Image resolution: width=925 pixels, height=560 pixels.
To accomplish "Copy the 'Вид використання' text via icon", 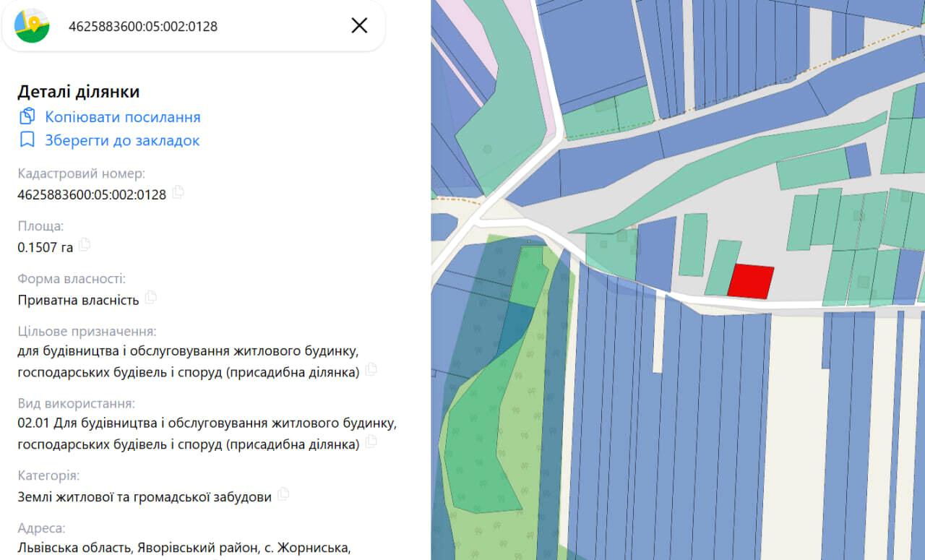I will point(371,441).
